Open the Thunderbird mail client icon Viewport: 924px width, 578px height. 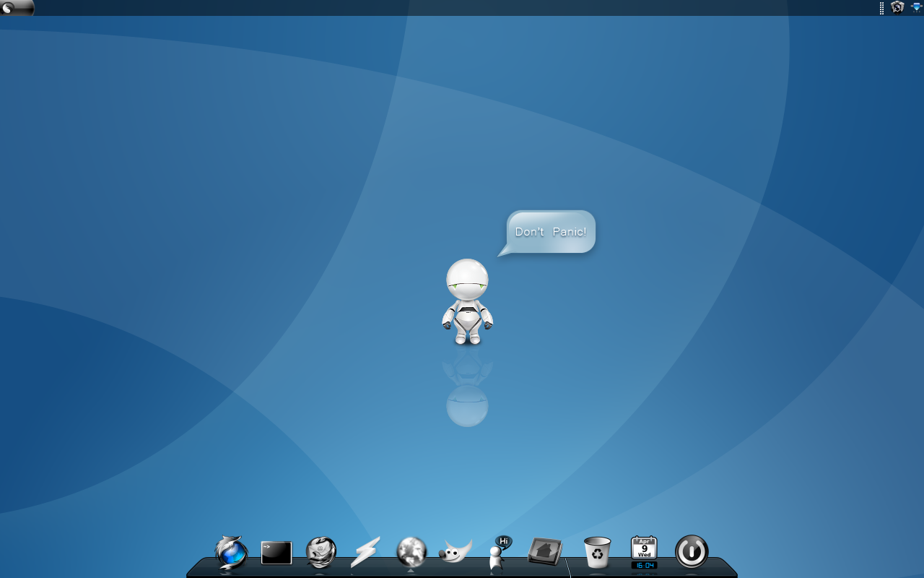(321, 553)
